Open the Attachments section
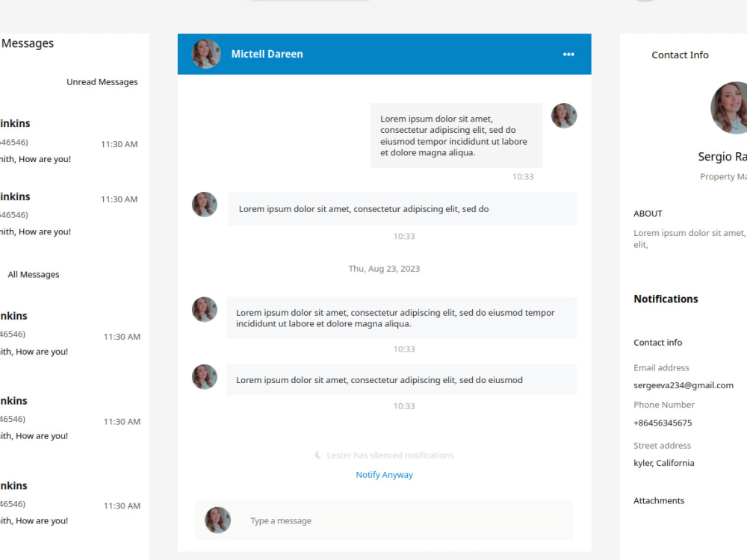747x560 pixels. click(659, 500)
